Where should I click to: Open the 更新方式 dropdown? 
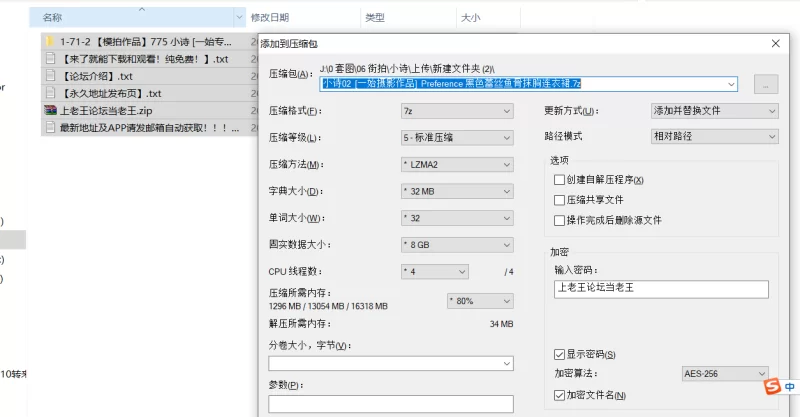click(713, 110)
